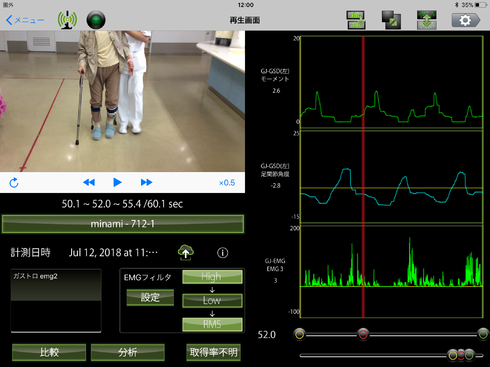Tap the 比較 compare button

click(49, 352)
